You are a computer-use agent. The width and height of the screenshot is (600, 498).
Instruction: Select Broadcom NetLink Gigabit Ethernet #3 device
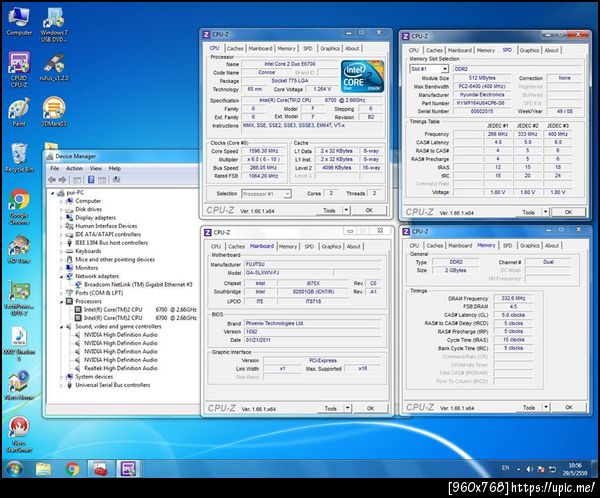coord(138,284)
